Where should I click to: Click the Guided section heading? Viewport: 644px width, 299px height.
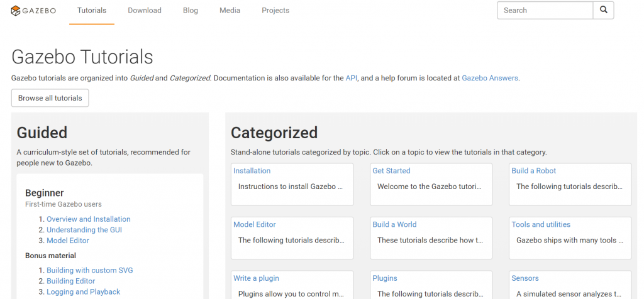42,133
